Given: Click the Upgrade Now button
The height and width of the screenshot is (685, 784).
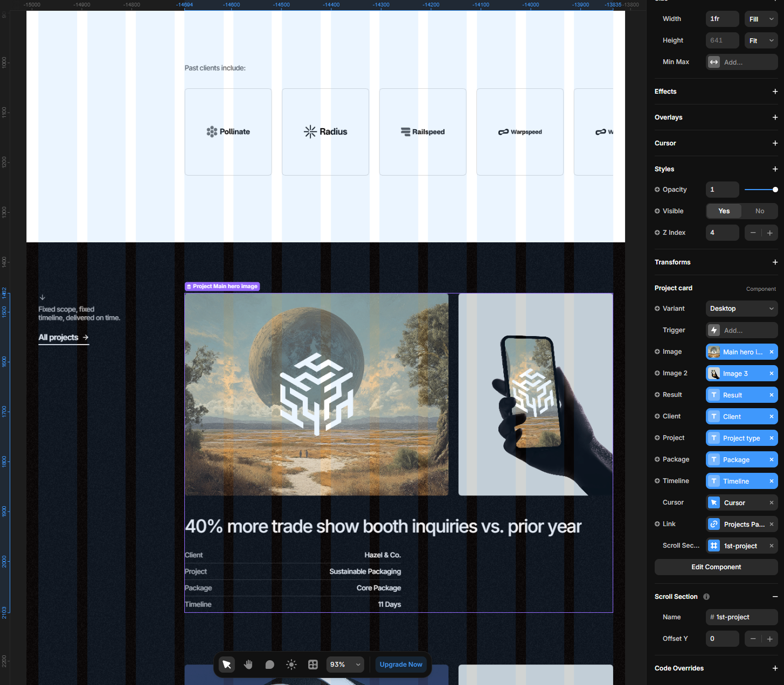Looking at the screenshot, I should coord(401,665).
